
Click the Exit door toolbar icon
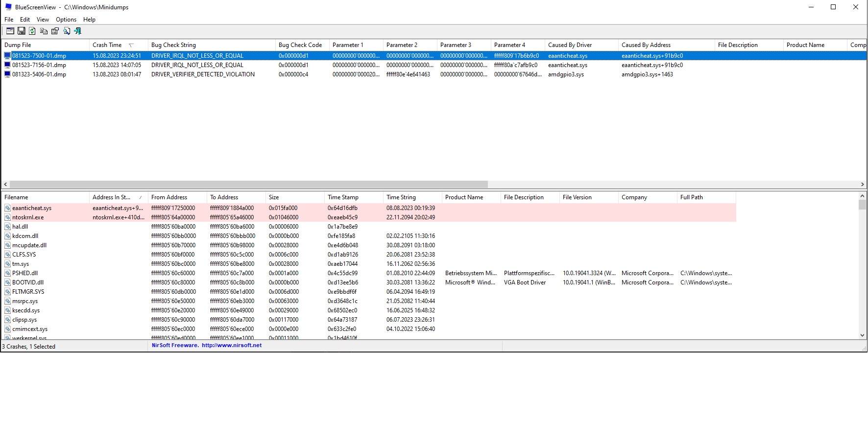click(77, 31)
